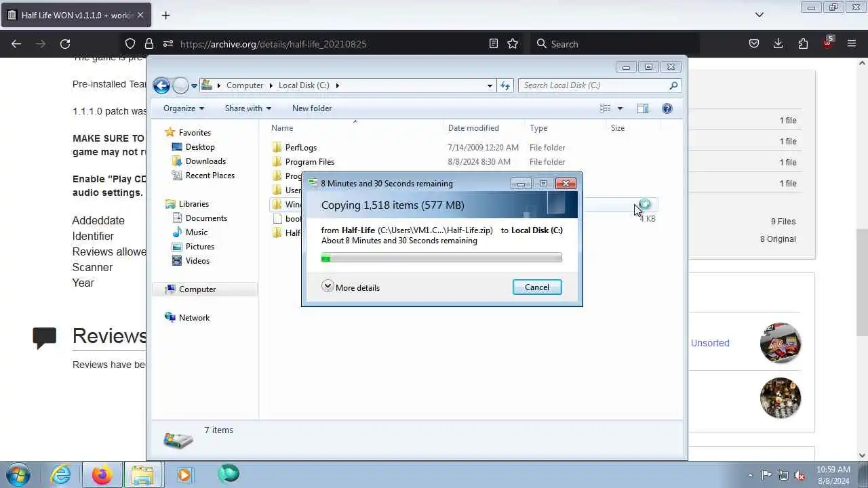Viewport: 868px width, 488px height.
Task: Click the Firefox Search box
Action: 614,43
